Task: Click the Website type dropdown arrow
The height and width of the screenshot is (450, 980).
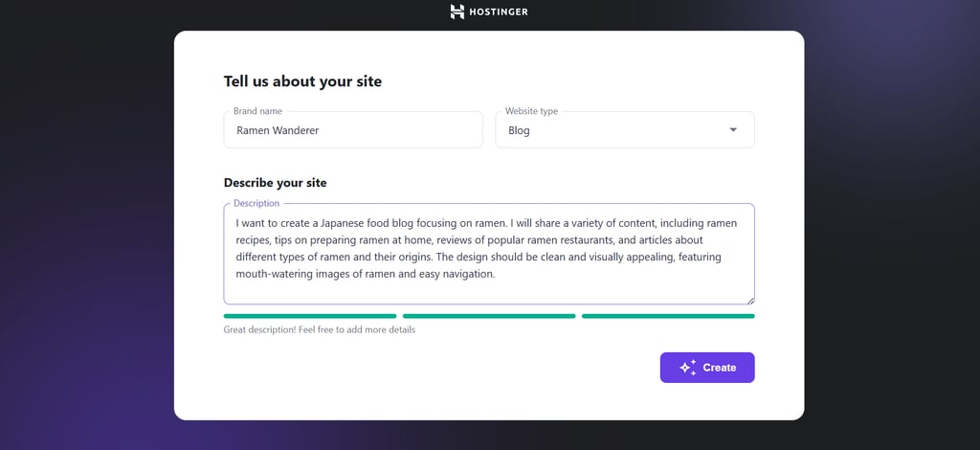Action: 733,130
